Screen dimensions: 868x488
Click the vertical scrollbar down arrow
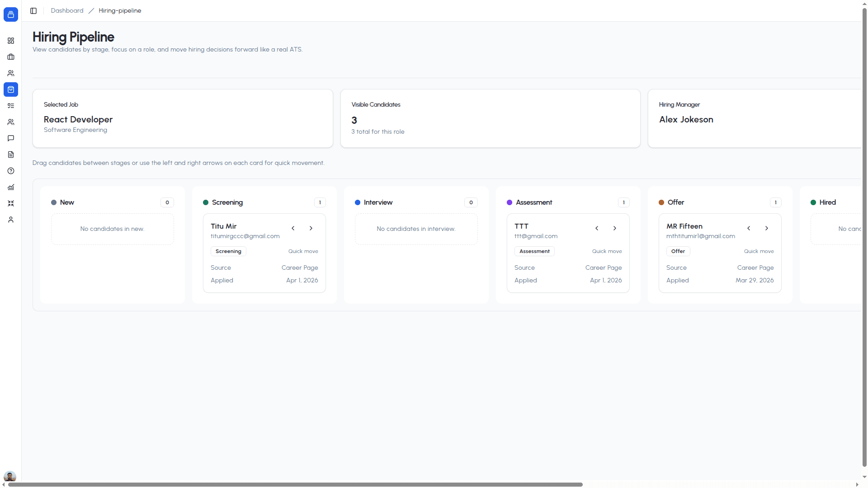tap(864, 477)
